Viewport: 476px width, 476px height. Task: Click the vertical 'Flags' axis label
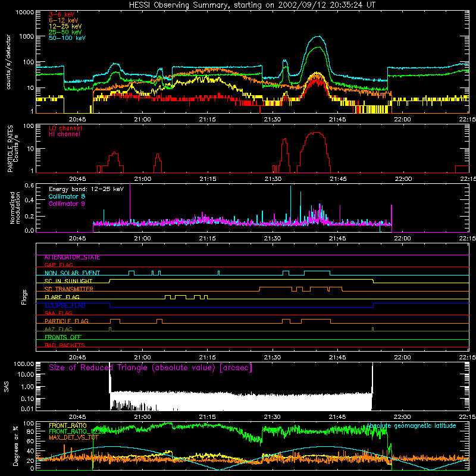(x=24, y=297)
